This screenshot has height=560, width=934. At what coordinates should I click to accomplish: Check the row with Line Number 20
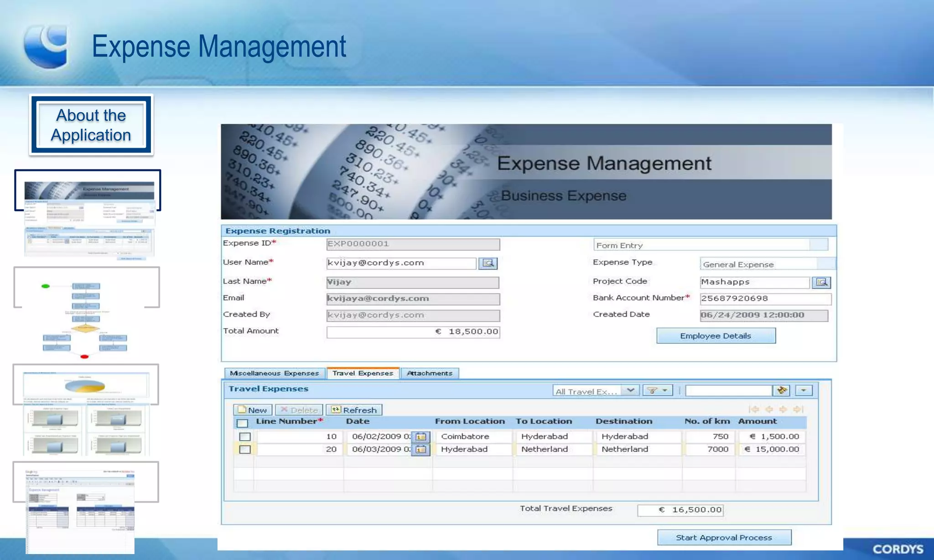245,449
